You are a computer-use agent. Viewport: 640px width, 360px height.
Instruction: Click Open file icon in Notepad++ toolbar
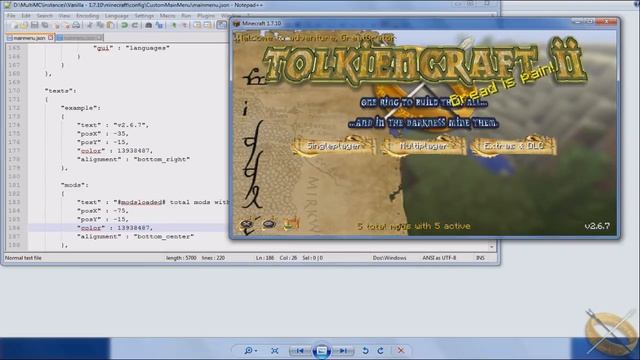point(24,25)
